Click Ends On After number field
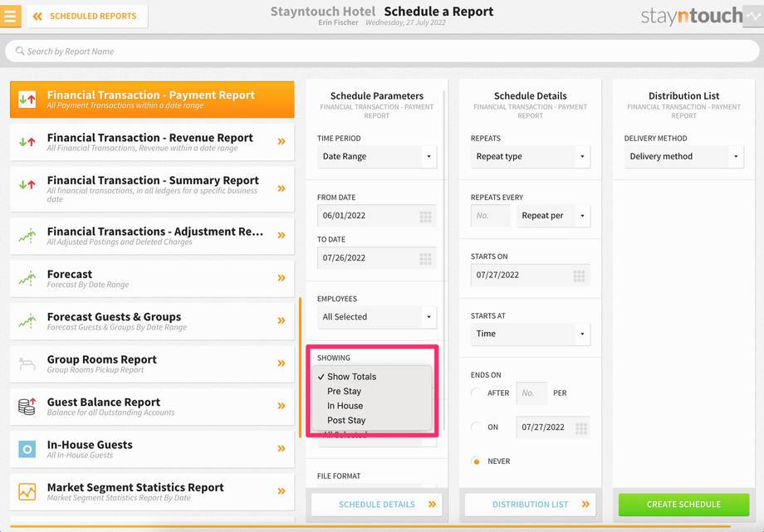764x532 pixels. [531, 393]
